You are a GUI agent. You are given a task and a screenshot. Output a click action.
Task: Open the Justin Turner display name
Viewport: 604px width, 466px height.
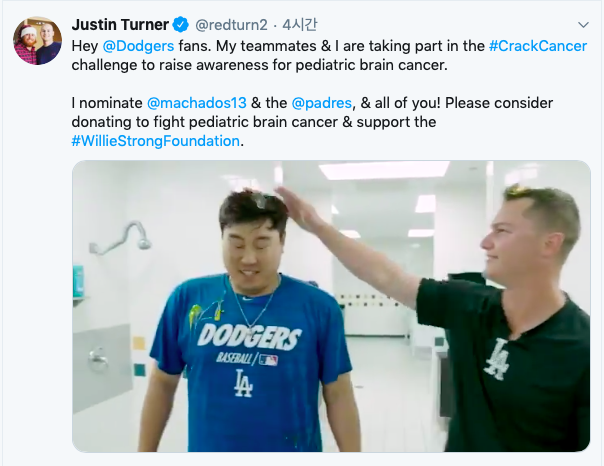click(120, 25)
